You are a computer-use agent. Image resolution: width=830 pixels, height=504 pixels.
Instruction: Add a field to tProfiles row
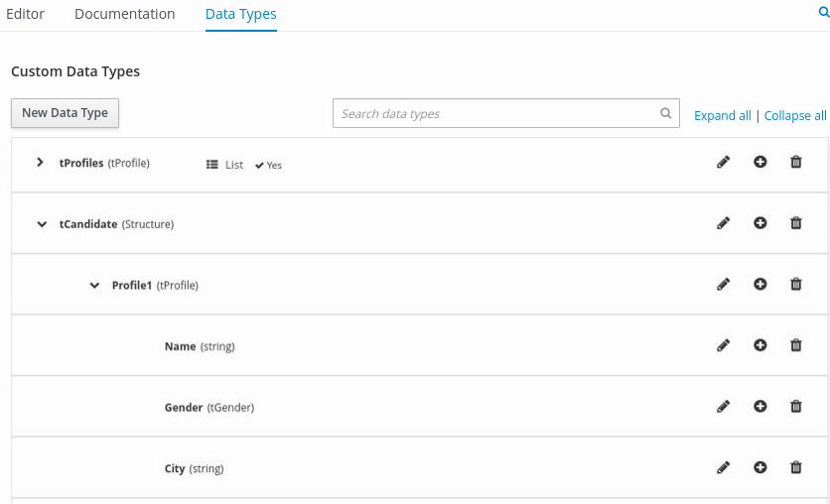(761, 162)
